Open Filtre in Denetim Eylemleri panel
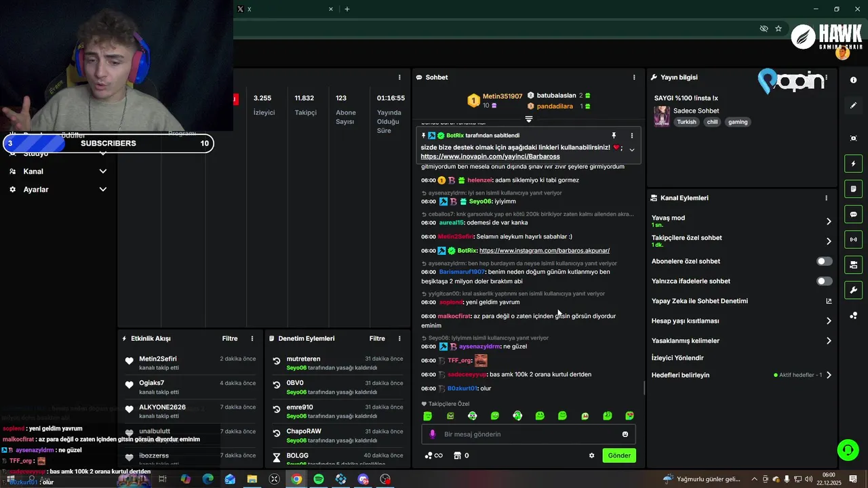868x488 pixels. pos(377,338)
